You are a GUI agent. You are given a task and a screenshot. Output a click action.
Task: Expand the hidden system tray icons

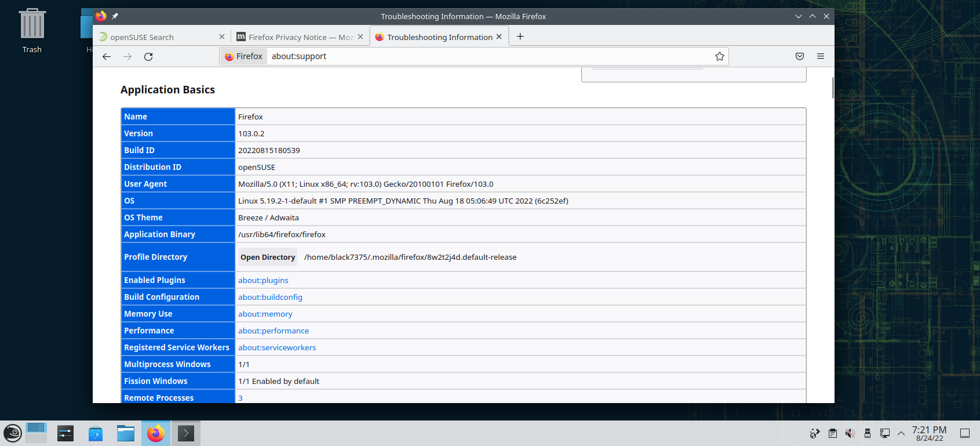pos(901,433)
